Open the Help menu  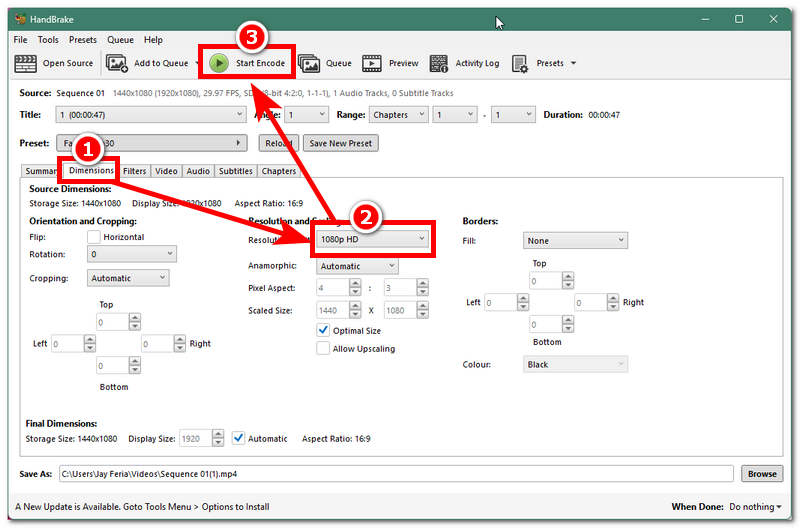pos(153,40)
